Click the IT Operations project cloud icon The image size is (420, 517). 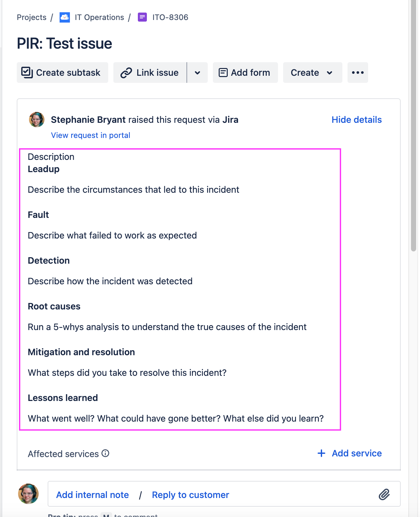click(65, 17)
